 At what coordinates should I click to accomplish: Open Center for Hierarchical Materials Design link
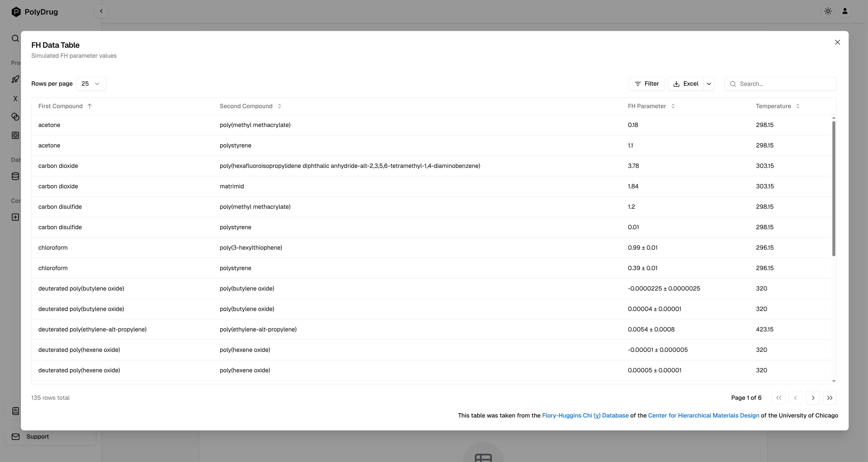pos(703,415)
